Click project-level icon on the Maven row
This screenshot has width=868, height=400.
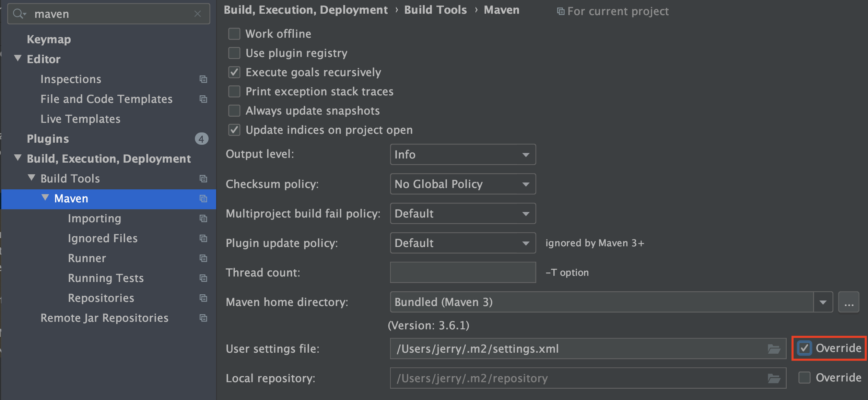pyautogui.click(x=203, y=199)
